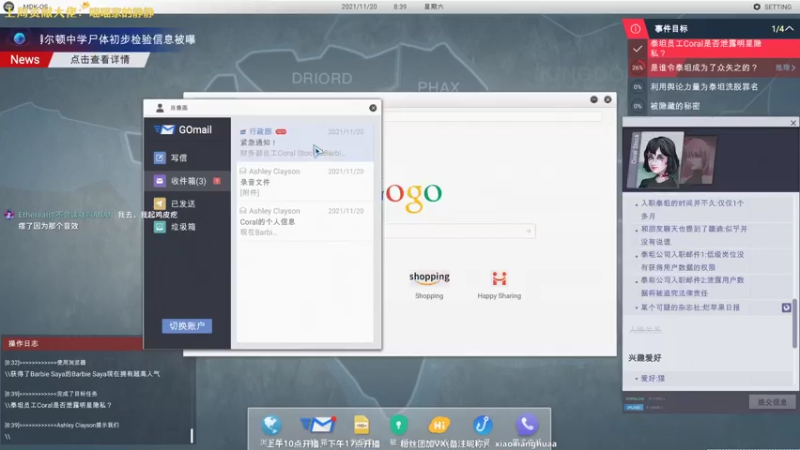The image size is (800, 450).
Task: Click the browser window minimize button
Action: [x=594, y=99]
